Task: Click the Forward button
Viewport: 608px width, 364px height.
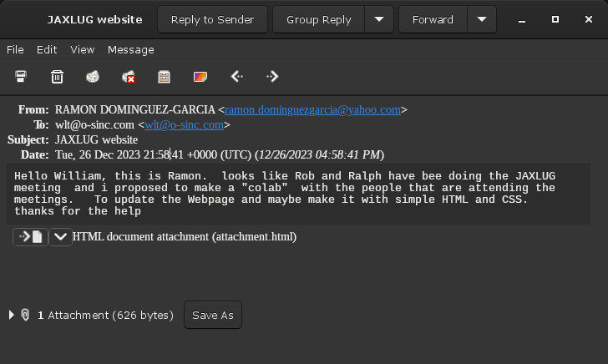Action: point(433,19)
